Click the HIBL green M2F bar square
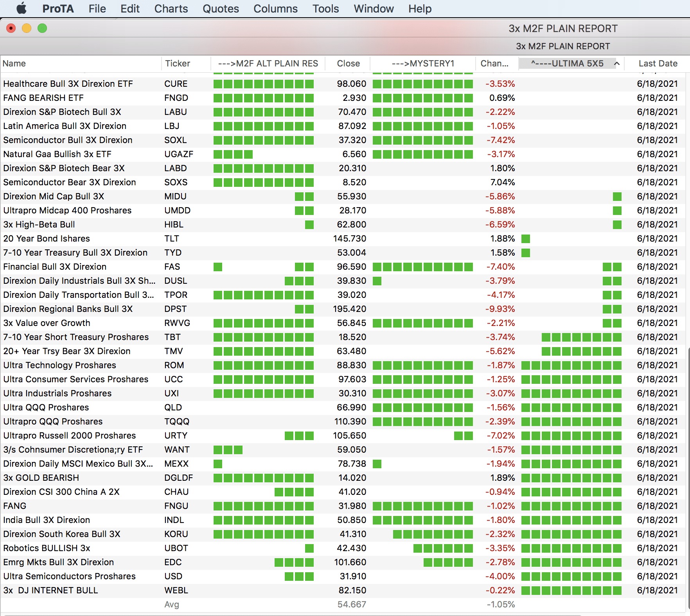Viewport: 690px width, 616px height. pyautogui.click(x=309, y=225)
